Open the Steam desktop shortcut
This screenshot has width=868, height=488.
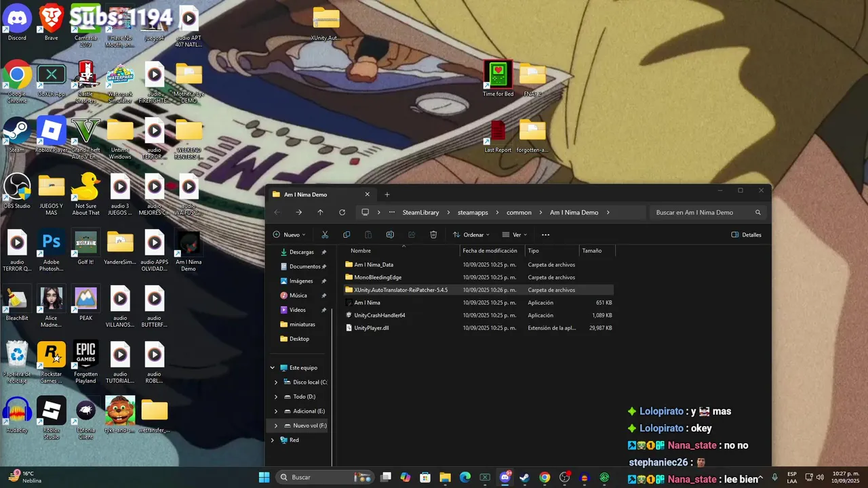pyautogui.click(x=17, y=135)
